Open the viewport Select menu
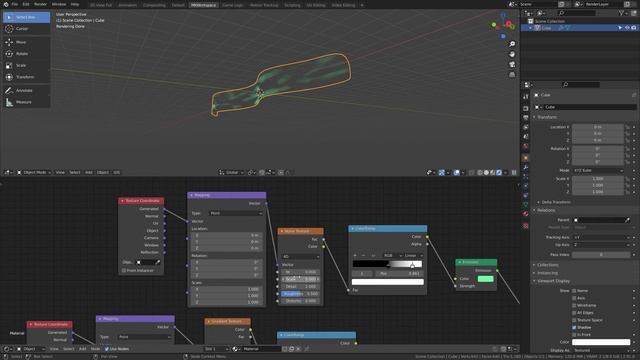This screenshot has height=360, width=640. click(75, 173)
